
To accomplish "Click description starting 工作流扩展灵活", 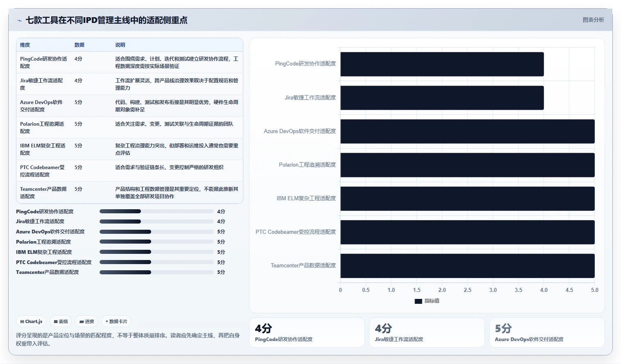I will 177,84.
